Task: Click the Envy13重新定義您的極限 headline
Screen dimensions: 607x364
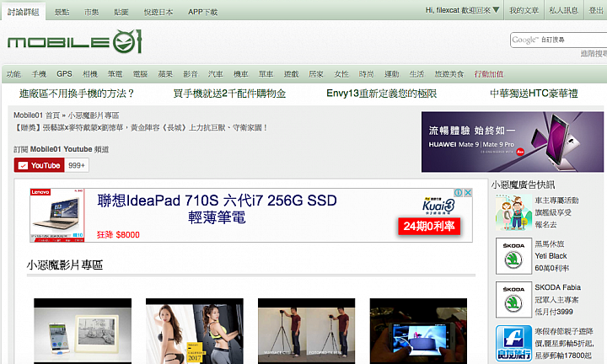Action: [x=382, y=94]
